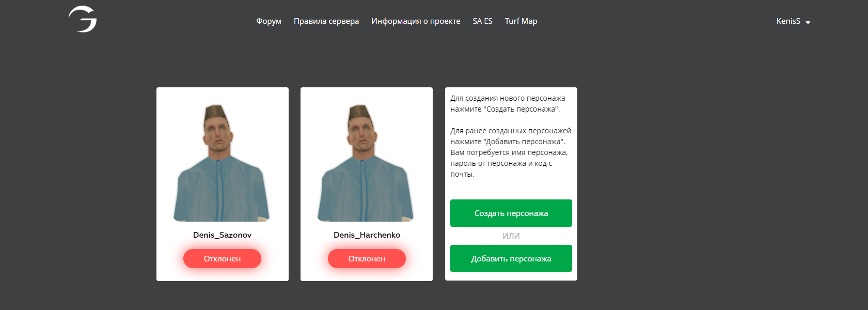Click the text about creating a new character
Screen dimensions: 868x310
508,103
